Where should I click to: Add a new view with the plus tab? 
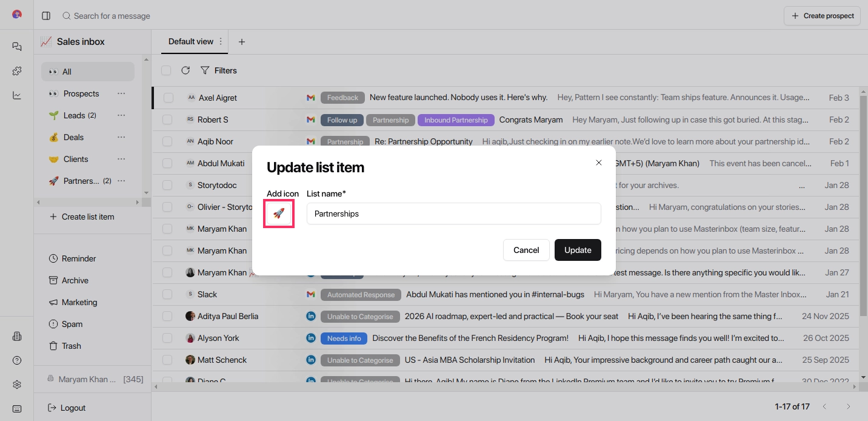[242, 41]
